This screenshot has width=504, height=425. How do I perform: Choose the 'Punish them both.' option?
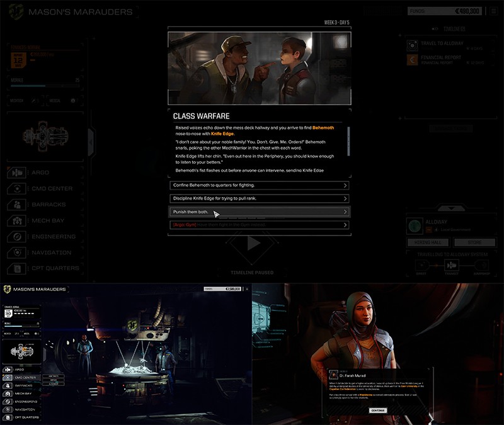(x=259, y=212)
